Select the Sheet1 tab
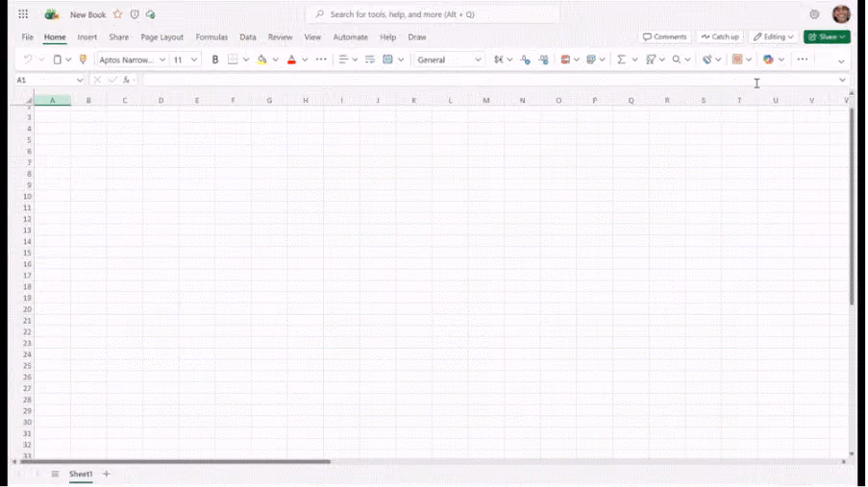 (81, 474)
